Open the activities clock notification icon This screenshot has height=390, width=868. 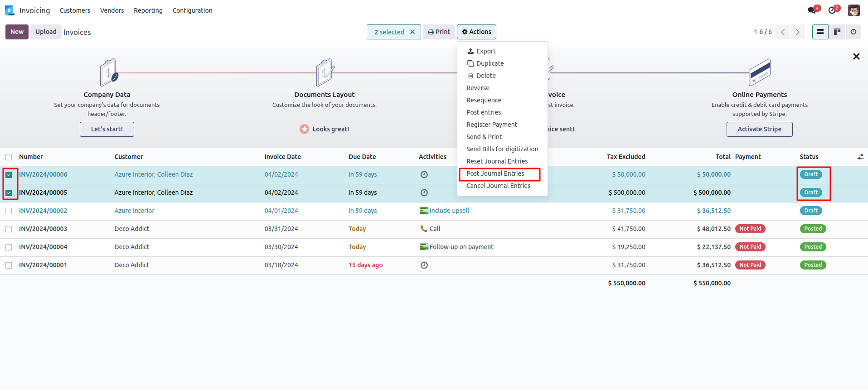pyautogui.click(x=832, y=10)
